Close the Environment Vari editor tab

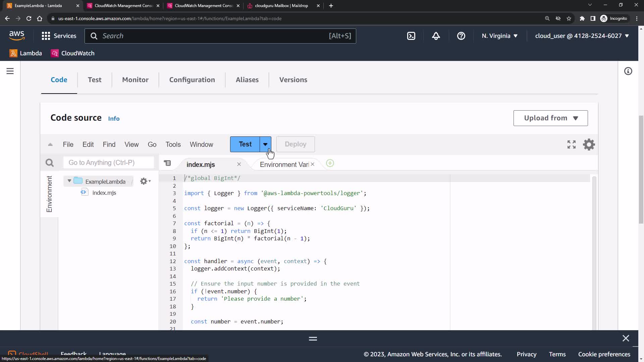pyautogui.click(x=312, y=164)
